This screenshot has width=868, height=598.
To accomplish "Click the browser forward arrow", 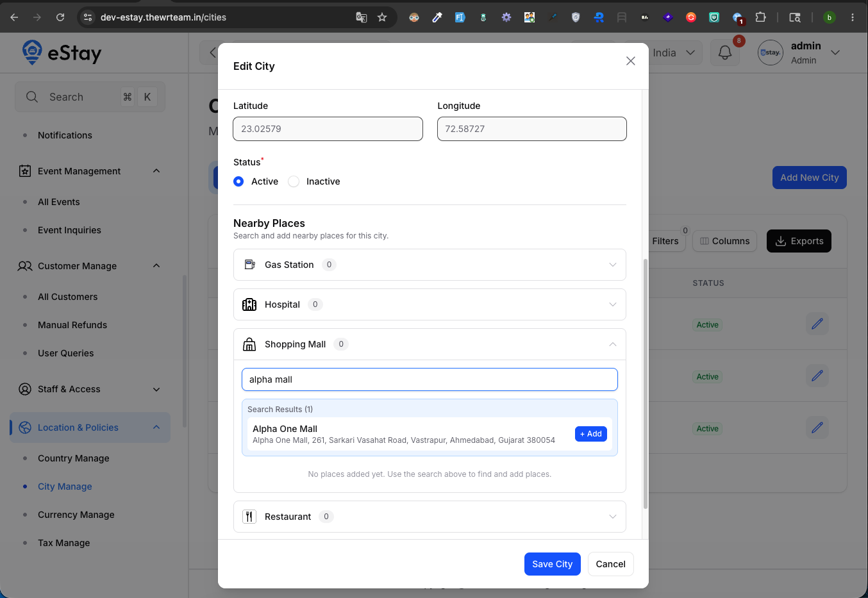I will point(37,17).
